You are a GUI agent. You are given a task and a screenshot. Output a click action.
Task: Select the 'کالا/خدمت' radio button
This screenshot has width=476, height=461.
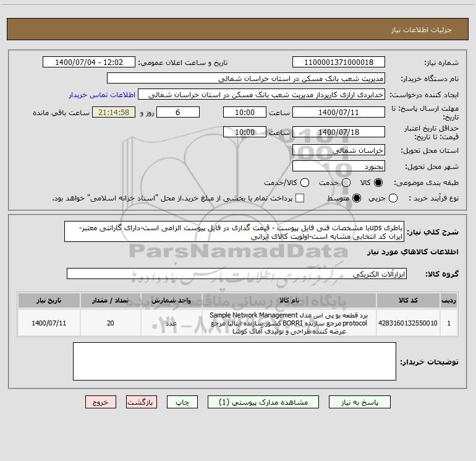click(305, 183)
